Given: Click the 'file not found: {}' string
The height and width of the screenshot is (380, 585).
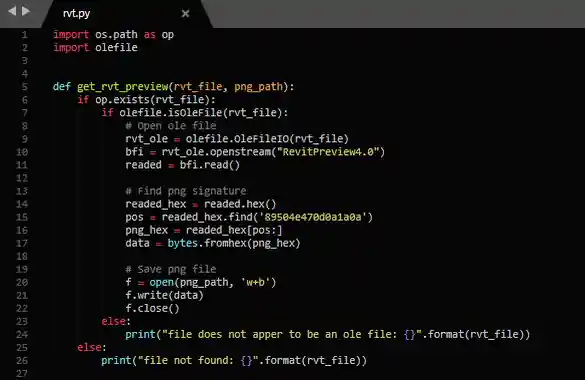Looking at the screenshot, I should coord(198,361).
